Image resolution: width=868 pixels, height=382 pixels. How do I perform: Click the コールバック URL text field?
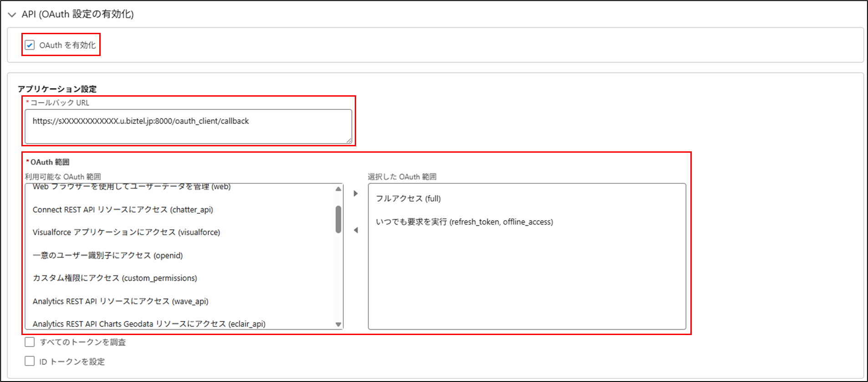[x=188, y=126]
